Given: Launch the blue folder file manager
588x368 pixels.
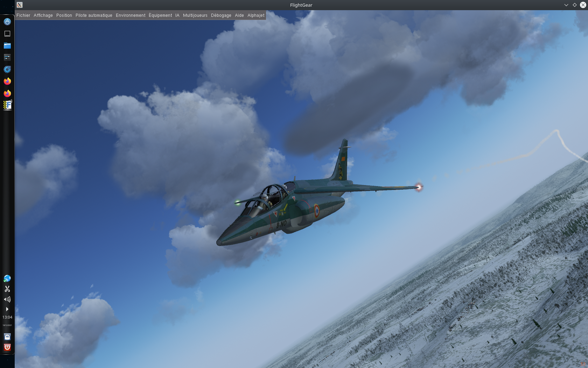Looking at the screenshot, I should [x=7, y=46].
